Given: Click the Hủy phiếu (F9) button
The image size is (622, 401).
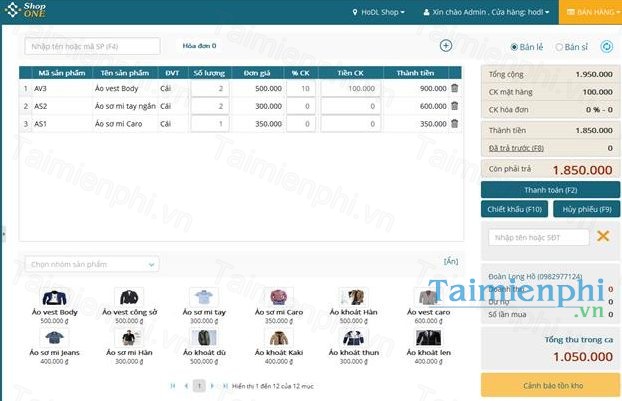Looking at the screenshot, I should [x=586, y=209].
